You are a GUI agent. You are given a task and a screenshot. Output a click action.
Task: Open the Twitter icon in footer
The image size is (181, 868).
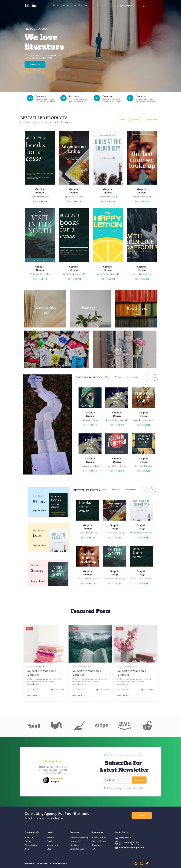pyautogui.click(x=147, y=863)
